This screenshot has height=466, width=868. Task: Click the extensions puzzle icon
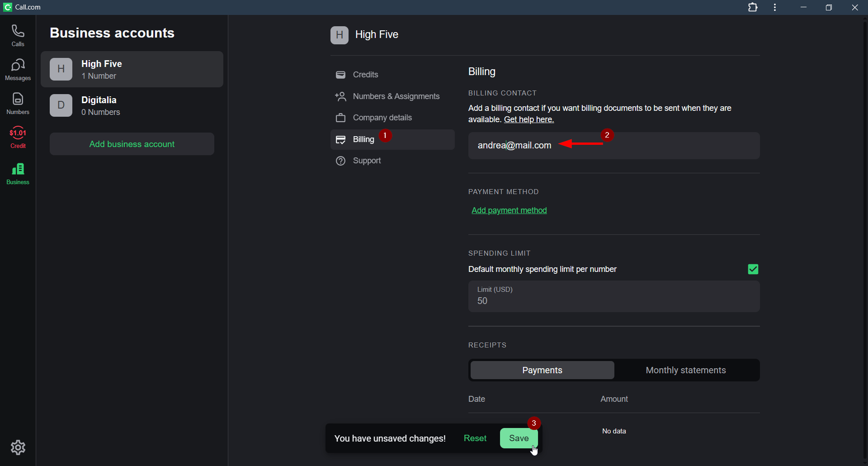pos(753,7)
